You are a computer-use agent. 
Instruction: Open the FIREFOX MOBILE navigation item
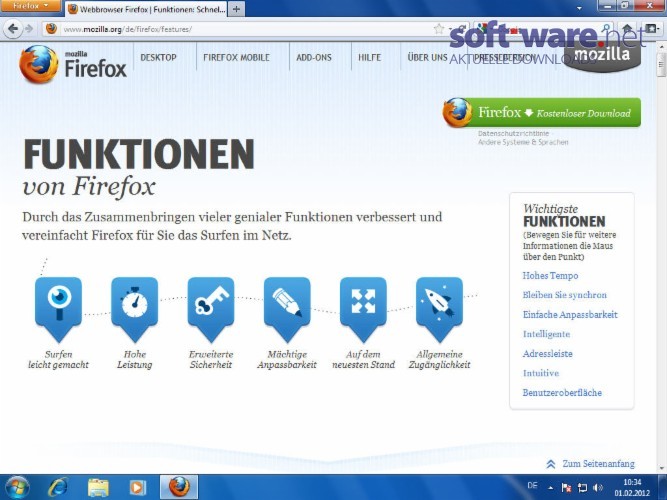pyautogui.click(x=237, y=57)
